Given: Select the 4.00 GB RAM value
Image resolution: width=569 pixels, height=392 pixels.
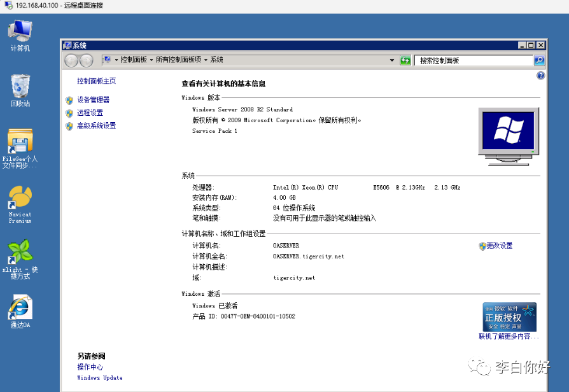Looking at the screenshot, I should [x=284, y=198].
